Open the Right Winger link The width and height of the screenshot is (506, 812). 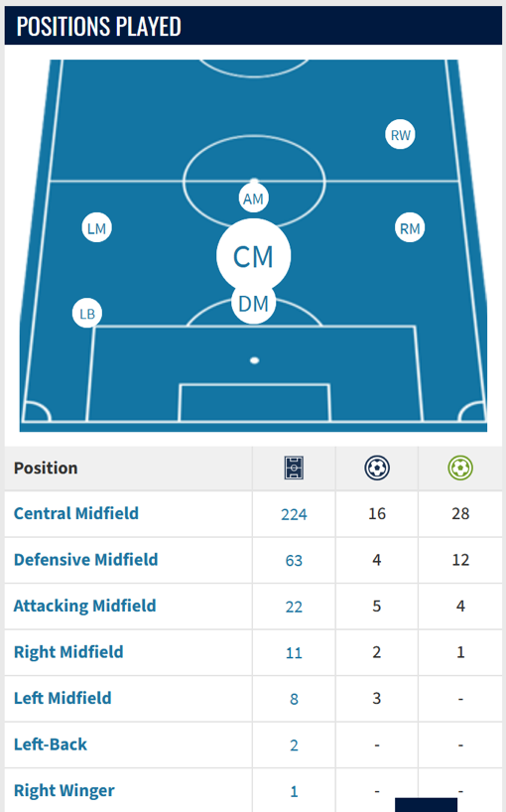point(64,791)
